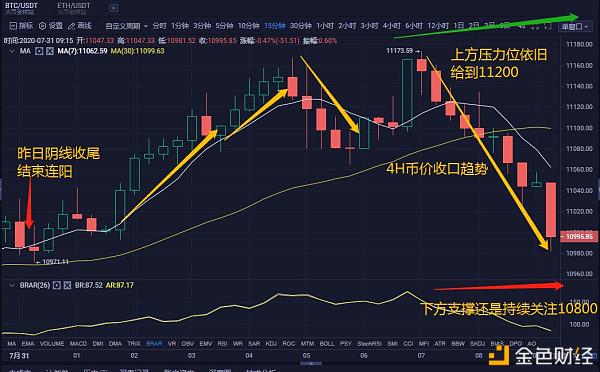Select the RSI indicator

click(x=222, y=344)
